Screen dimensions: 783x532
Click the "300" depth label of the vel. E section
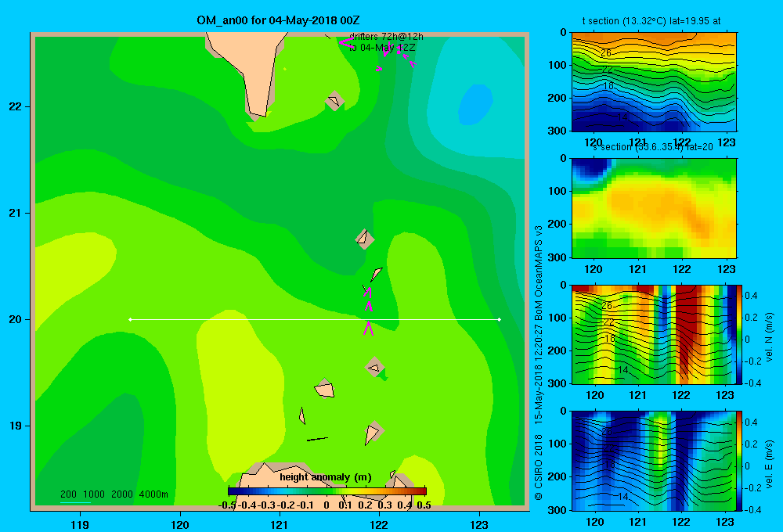[558, 510]
